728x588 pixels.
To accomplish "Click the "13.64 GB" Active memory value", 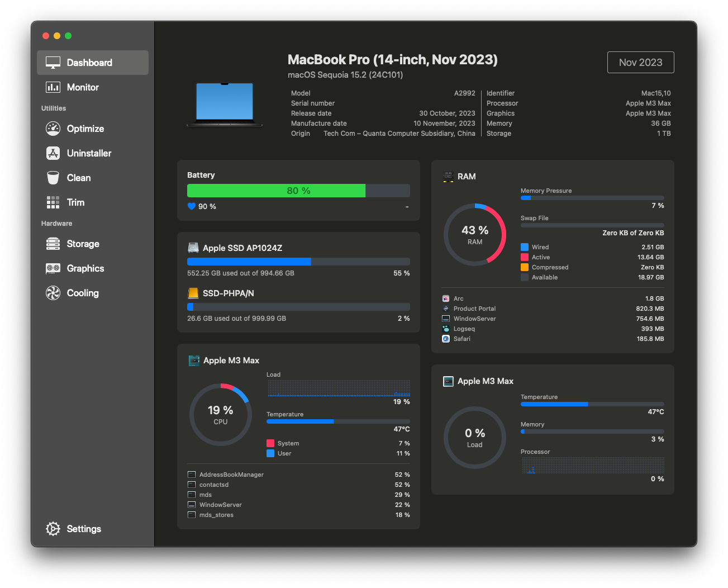I will [x=651, y=257].
